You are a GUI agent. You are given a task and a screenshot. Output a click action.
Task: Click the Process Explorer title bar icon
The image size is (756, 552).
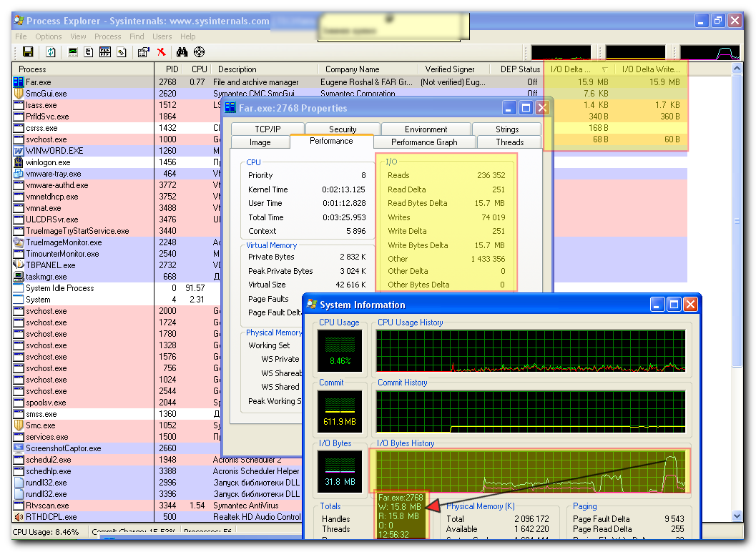(x=19, y=20)
